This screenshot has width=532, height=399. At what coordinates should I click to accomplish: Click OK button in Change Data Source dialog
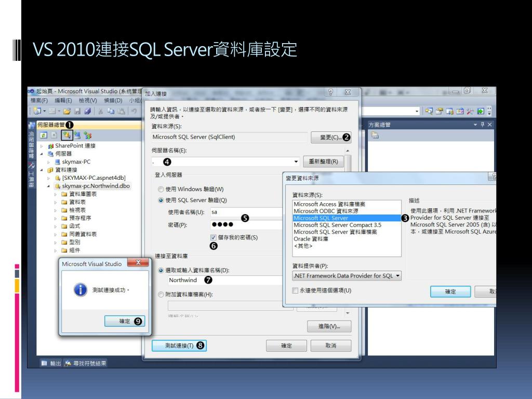450,291
